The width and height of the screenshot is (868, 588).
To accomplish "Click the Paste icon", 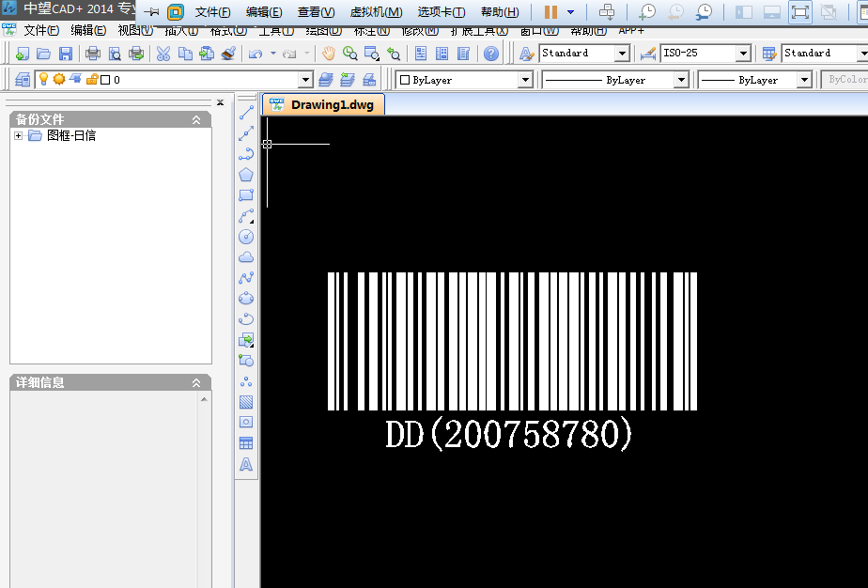I will point(207,54).
